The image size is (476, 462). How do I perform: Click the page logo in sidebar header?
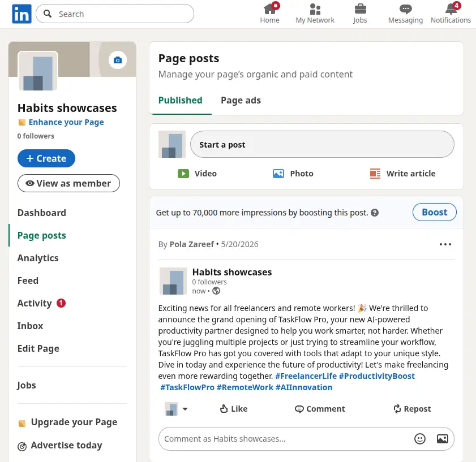(38, 71)
